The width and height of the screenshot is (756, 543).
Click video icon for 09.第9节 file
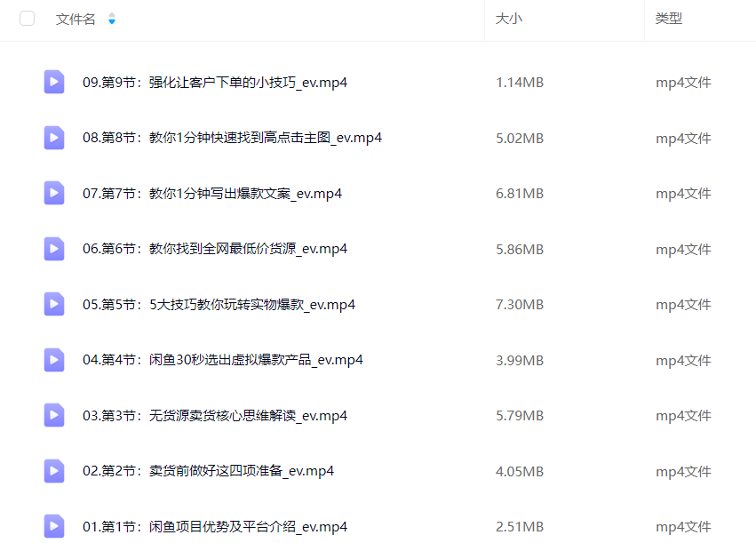pos(54,82)
